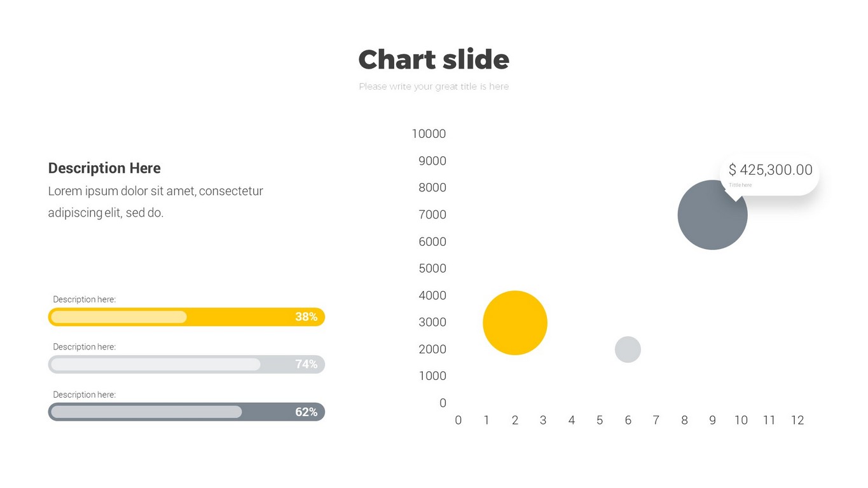The image size is (868, 488).
Task: Click the "Chart slide" title text
Action: tap(434, 60)
